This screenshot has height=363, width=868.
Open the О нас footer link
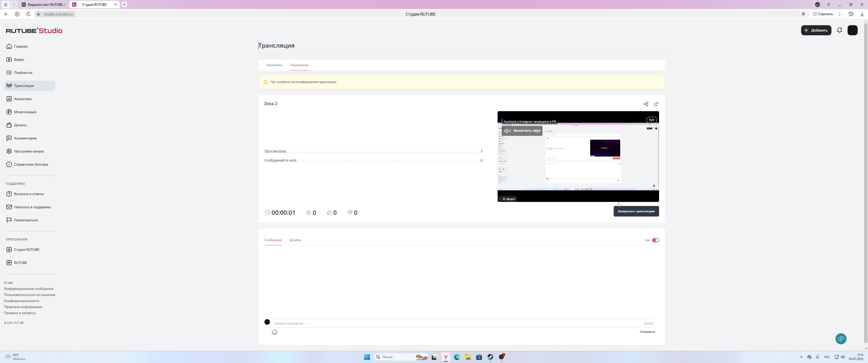coord(8,283)
